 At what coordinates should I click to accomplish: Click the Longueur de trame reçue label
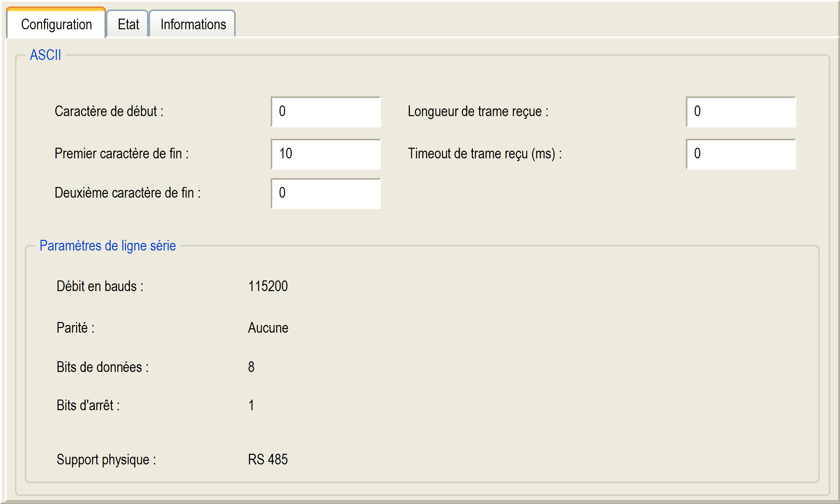pos(478,111)
